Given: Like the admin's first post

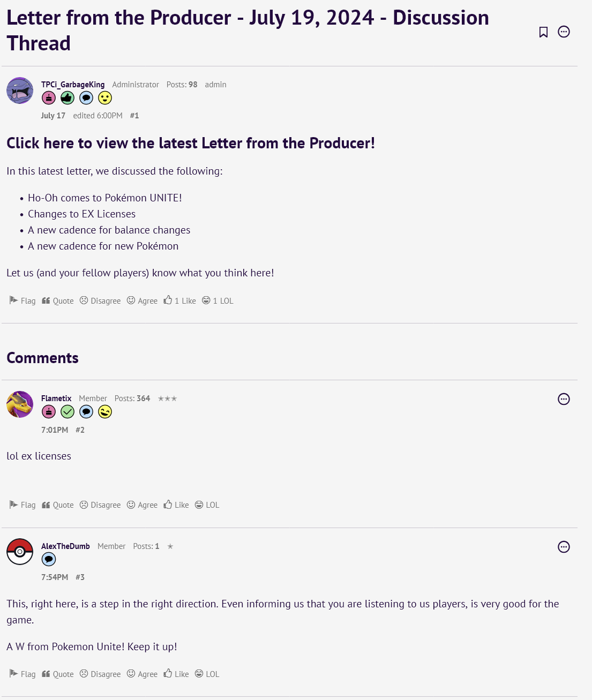Looking at the screenshot, I should (x=180, y=301).
